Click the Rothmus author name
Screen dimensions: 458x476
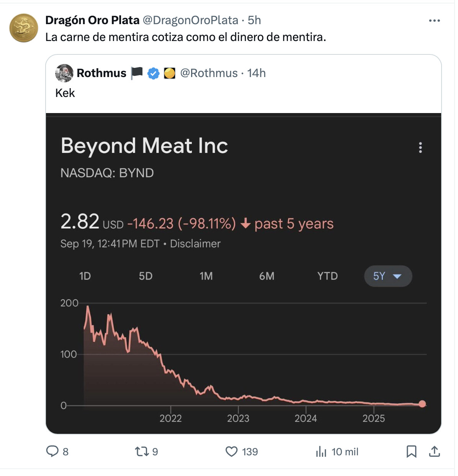point(101,73)
